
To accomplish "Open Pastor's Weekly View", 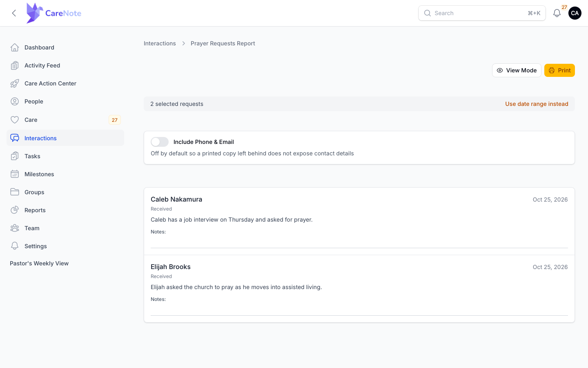I will click(x=39, y=263).
